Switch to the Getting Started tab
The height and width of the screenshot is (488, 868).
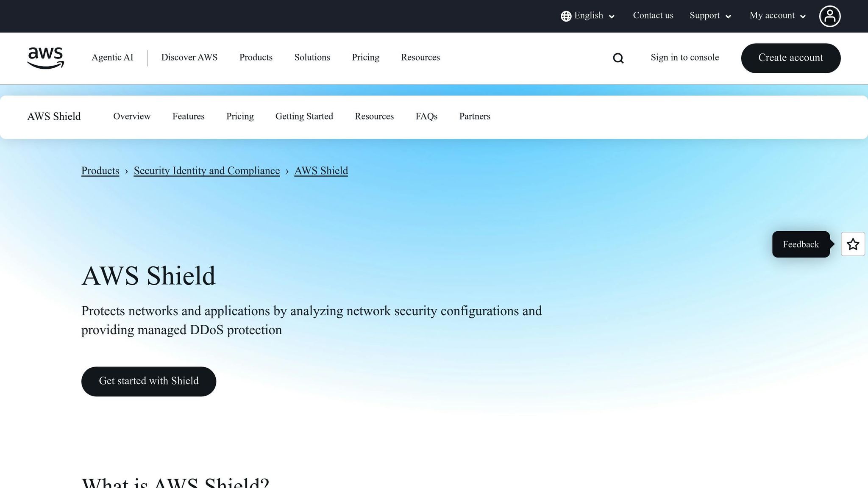[304, 116]
